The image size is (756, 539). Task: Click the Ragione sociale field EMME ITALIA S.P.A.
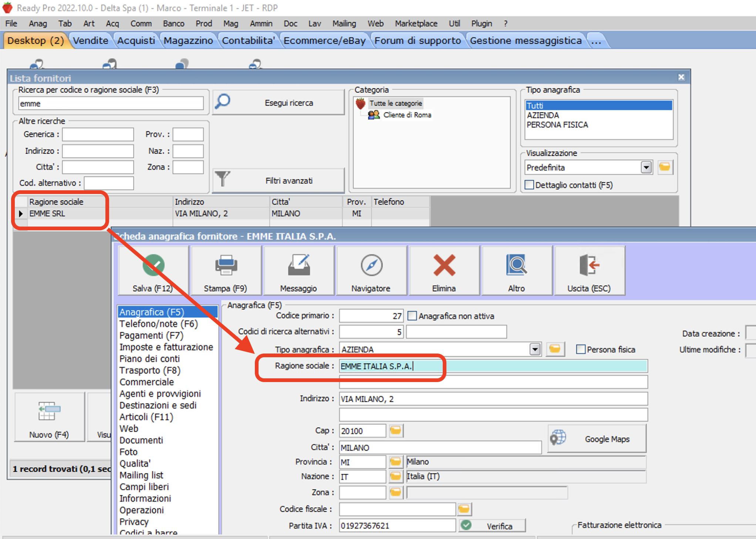493,366
